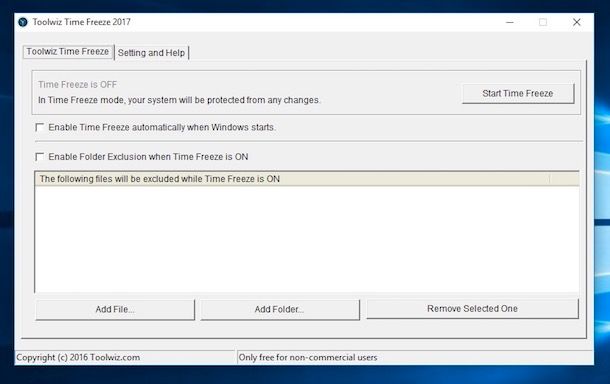Viewport: 610px width, 384px height.
Task: Close the Toolwiz Time Freeze 2017 window
Action: [x=577, y=22]
